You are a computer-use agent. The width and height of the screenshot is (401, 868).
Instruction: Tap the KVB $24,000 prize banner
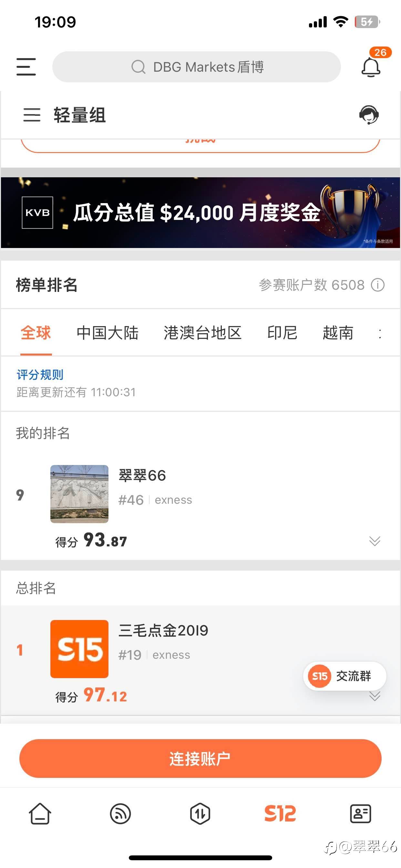[200, 212]
